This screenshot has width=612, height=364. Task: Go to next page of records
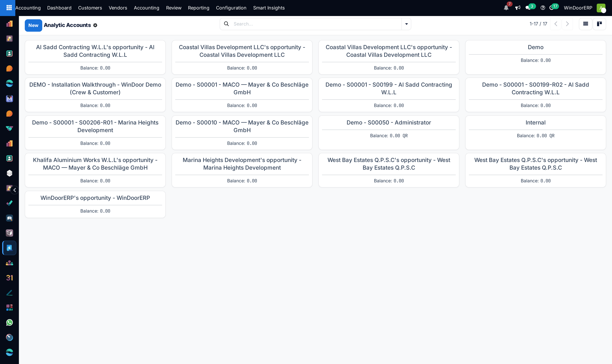[567, 24]
